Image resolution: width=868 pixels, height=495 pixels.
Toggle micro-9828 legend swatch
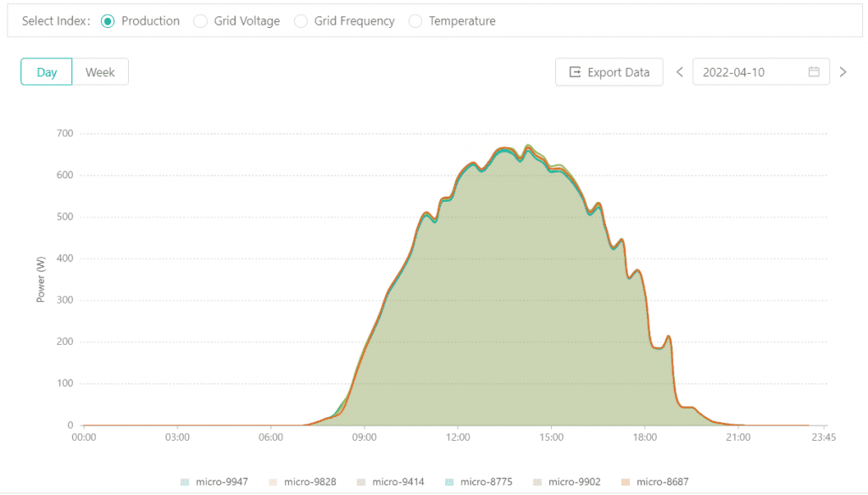coord(272,482)
